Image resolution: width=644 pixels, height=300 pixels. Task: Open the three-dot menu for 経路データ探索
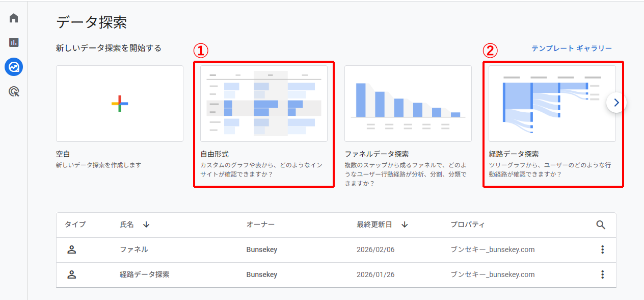[602, 274]
